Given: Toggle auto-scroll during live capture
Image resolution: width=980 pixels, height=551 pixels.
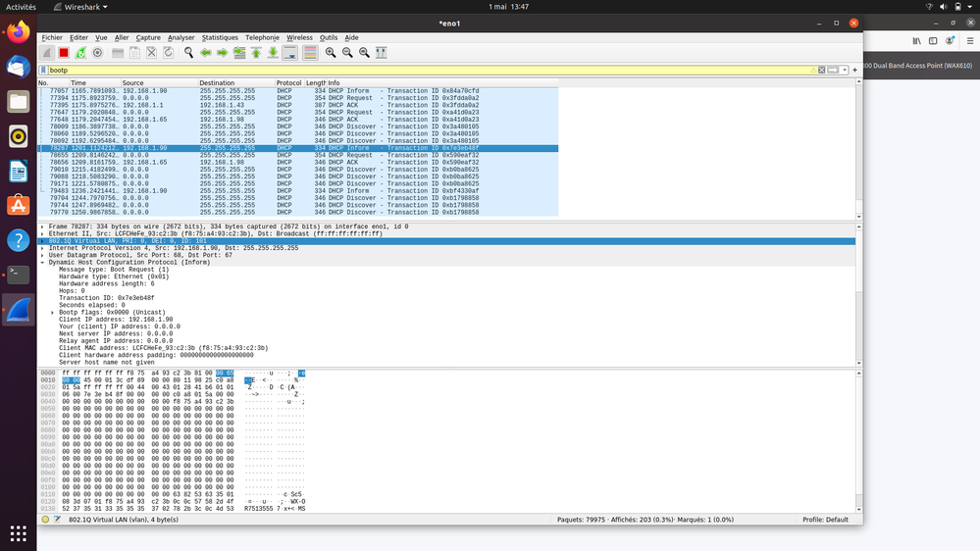Looking at the screenshot, I should (290, 53).
